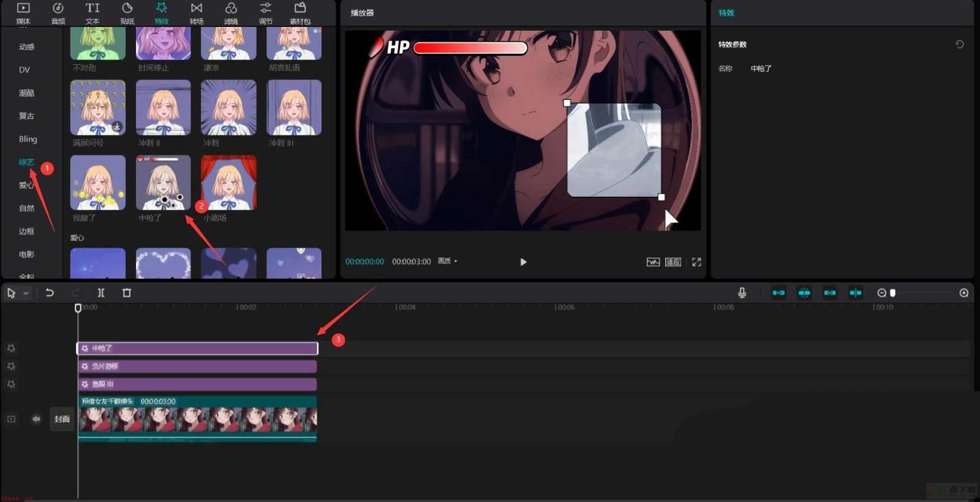Undo the last action

(50, 293)
